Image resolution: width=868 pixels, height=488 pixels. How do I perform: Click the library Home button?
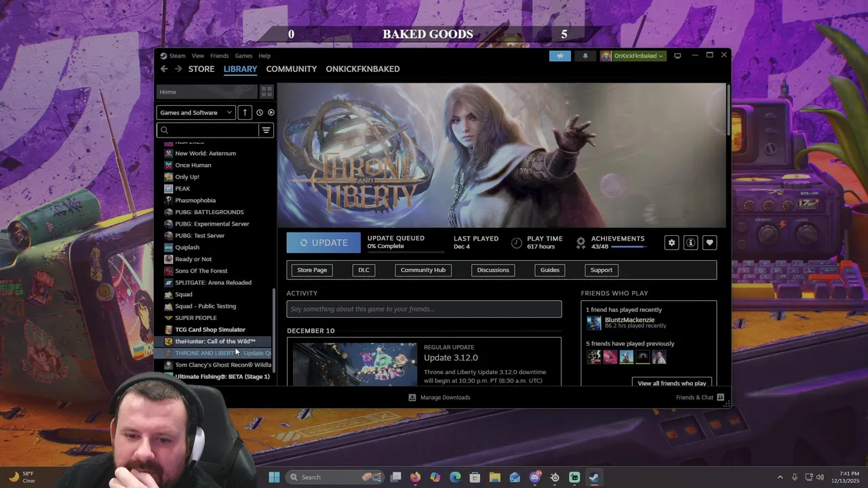tap(207, 91)
